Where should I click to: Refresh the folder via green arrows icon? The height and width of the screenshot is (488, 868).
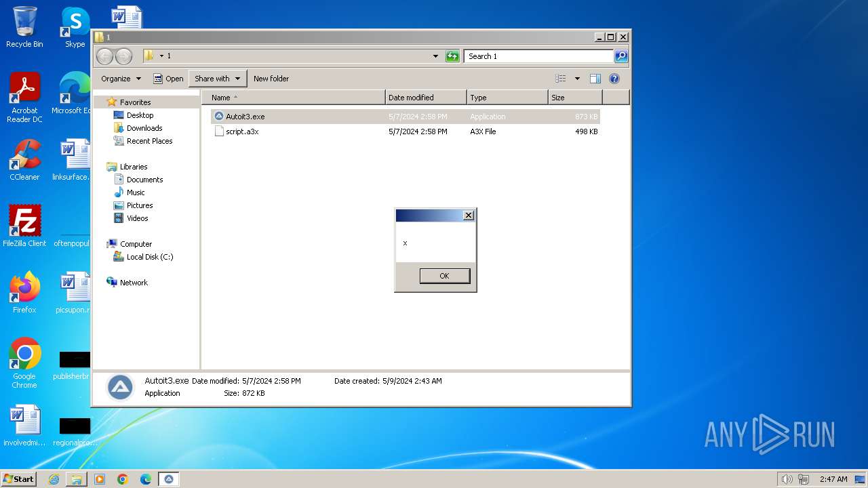tap(452, 56)
